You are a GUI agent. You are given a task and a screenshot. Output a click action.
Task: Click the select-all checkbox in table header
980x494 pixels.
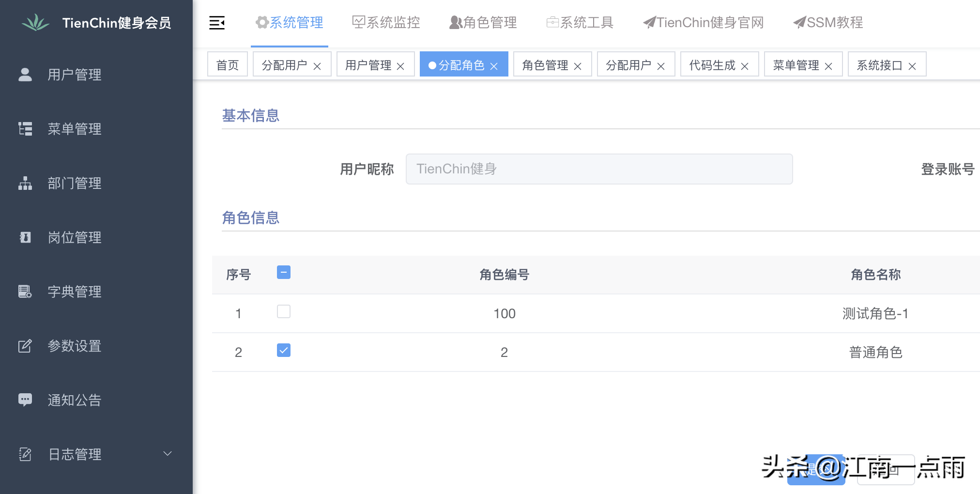[x=283, y=273]
